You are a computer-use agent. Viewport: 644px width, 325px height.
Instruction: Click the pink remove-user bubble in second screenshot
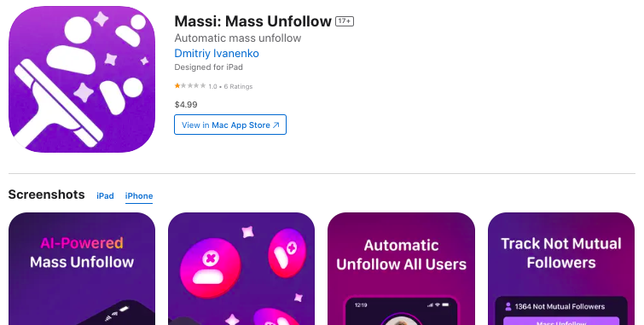210,268
